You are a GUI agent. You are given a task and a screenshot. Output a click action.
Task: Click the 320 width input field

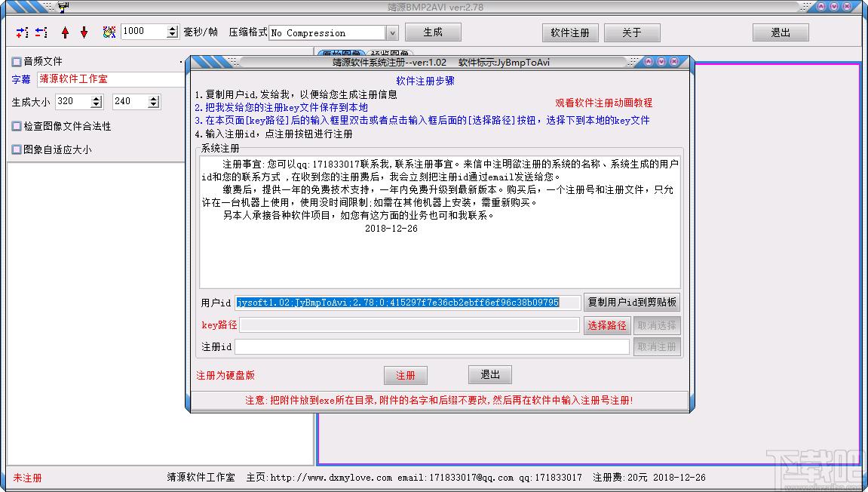pos(74,101)
